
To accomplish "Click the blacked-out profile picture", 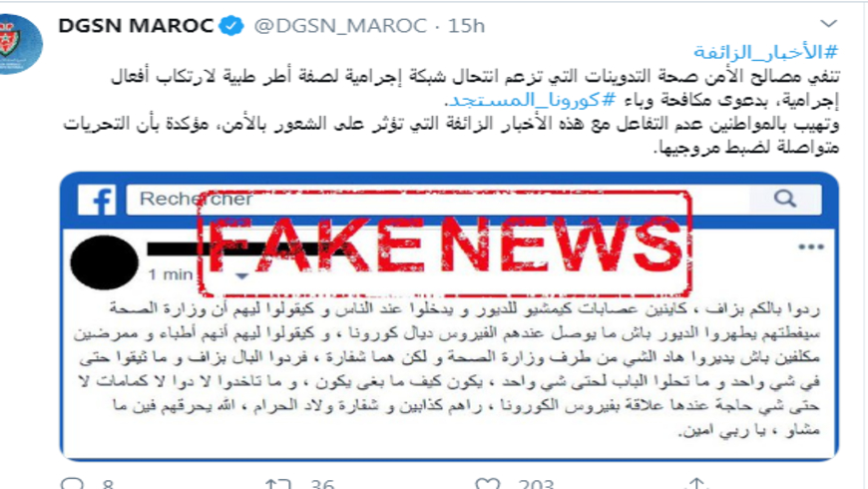I will point(104,261).
